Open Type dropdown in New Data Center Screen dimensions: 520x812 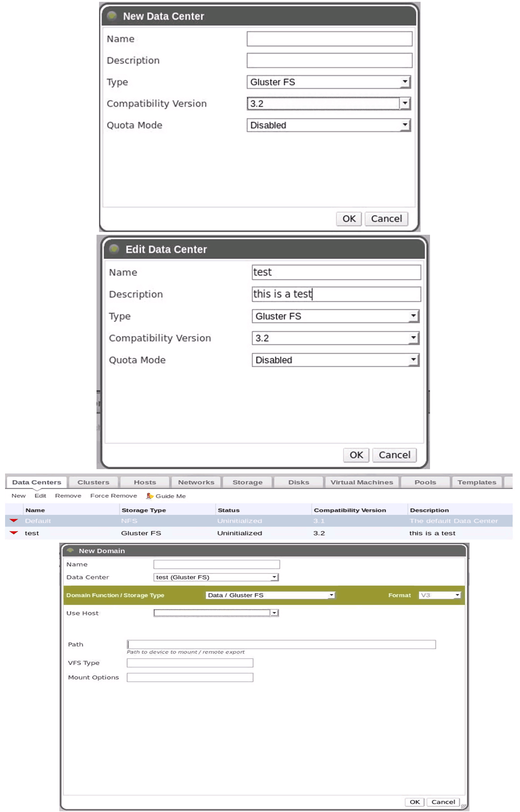(x=405, y=82)
